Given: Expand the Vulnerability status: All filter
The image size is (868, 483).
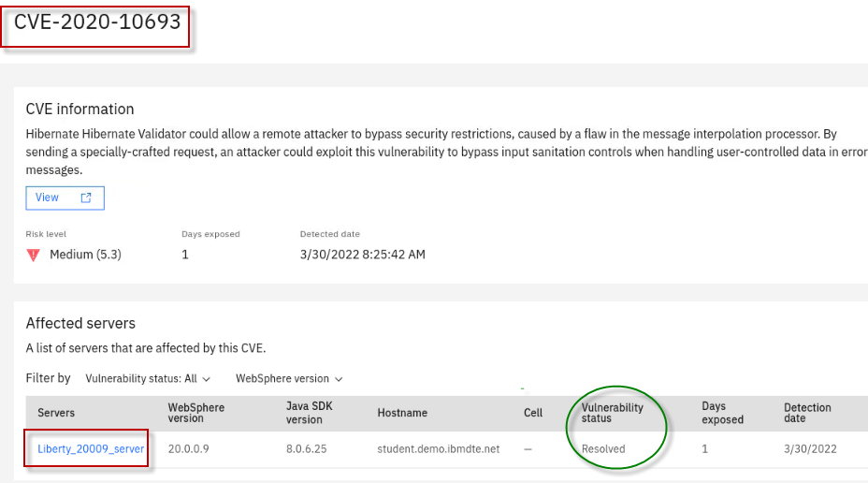Looking at the screenshot, I should pyautogui.click(x=148, y=378).
